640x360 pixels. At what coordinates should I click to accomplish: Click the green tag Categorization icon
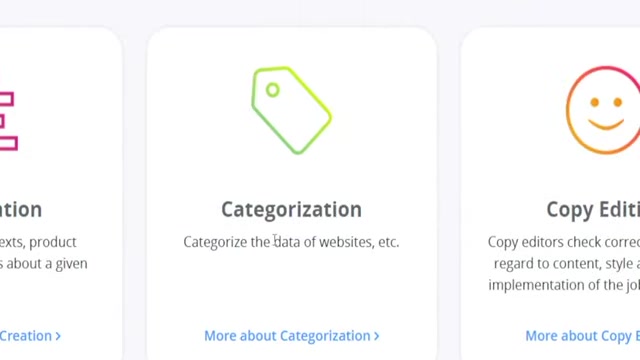pos(291,110)
